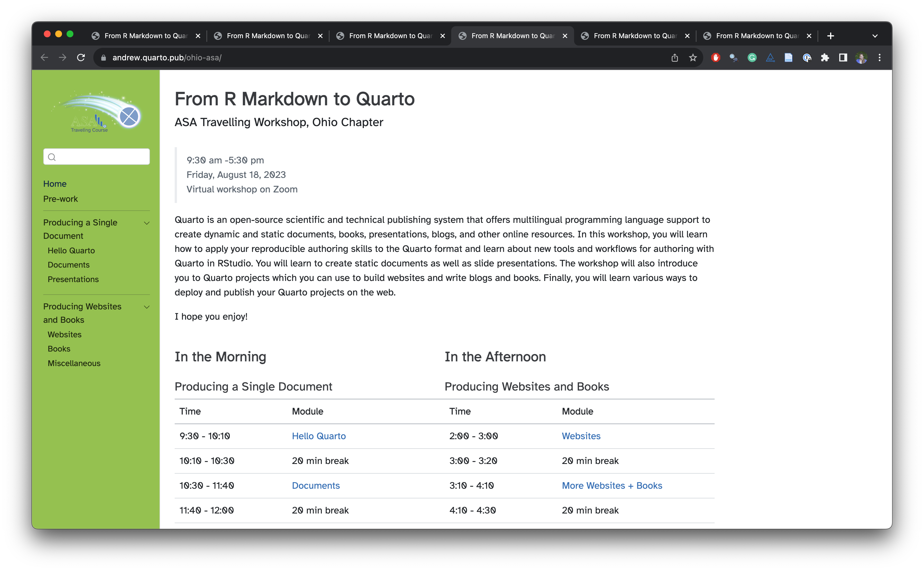Open the Grammarly extension icon
The height and width of the screenshot is (571, 924).
click(x=752, y=57)
